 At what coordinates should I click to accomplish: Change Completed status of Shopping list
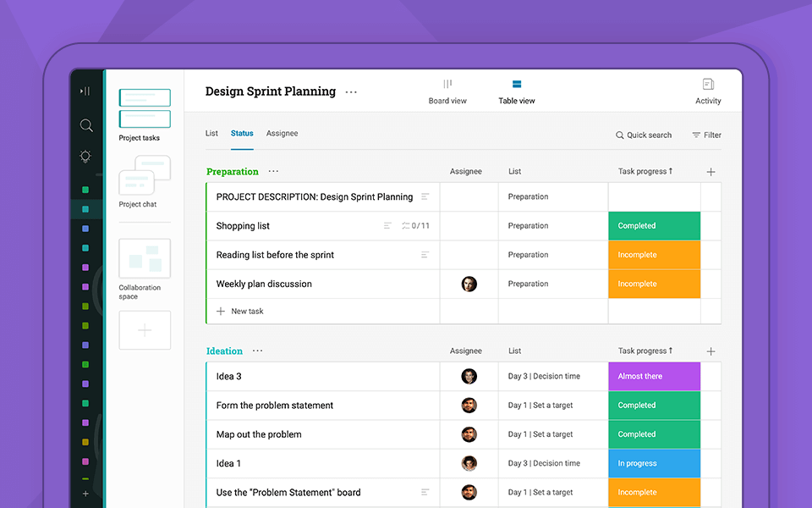(654, 225)
